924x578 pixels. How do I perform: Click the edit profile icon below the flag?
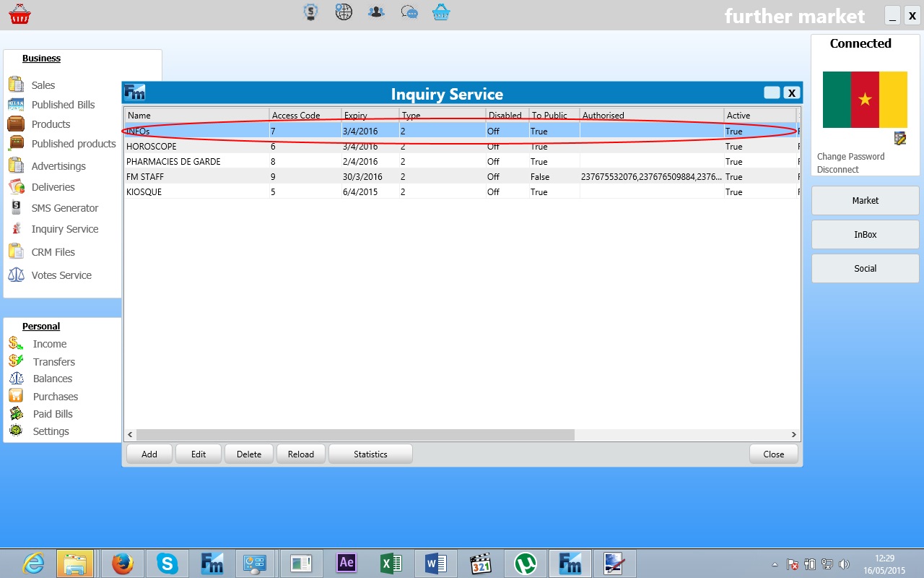(899, 138)
